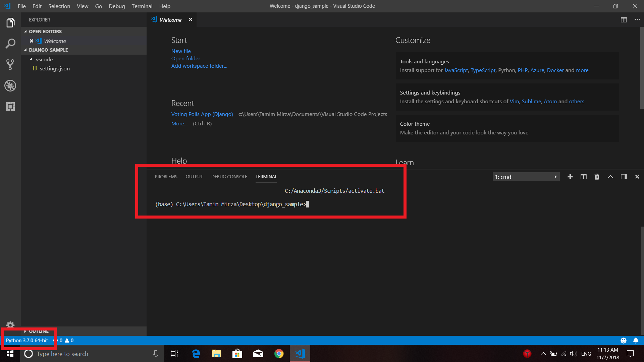Screen dimensions: 644x362
Task: Open notifications bell in status bar
Action: click(x=636, y=341)
